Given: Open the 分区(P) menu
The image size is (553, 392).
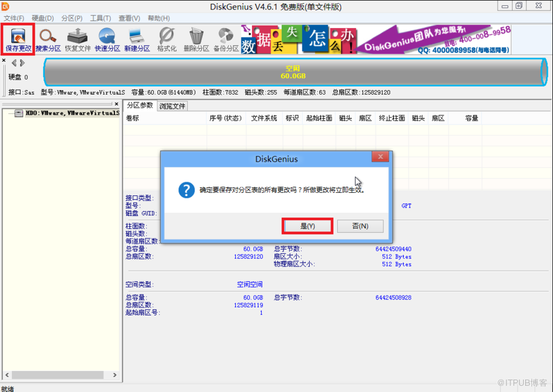Looking at the screenshot, I should [x=72, y=18].
